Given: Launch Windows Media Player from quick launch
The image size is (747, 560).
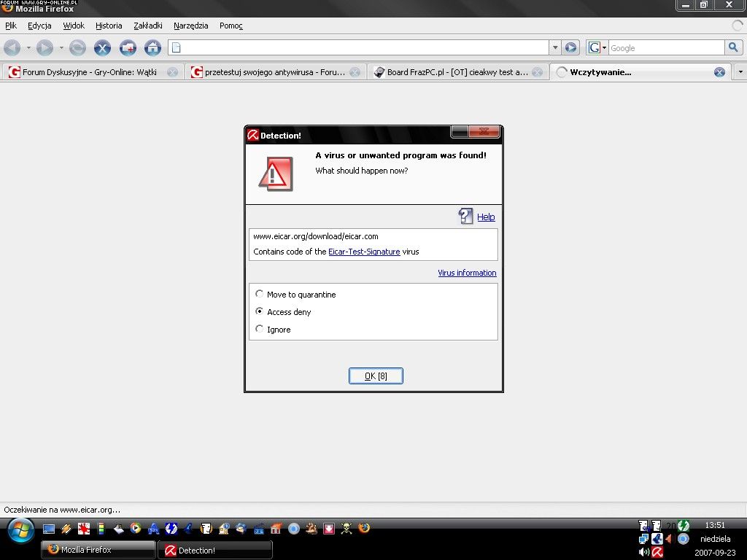Looking at the screenshot, I should point(136,528).
